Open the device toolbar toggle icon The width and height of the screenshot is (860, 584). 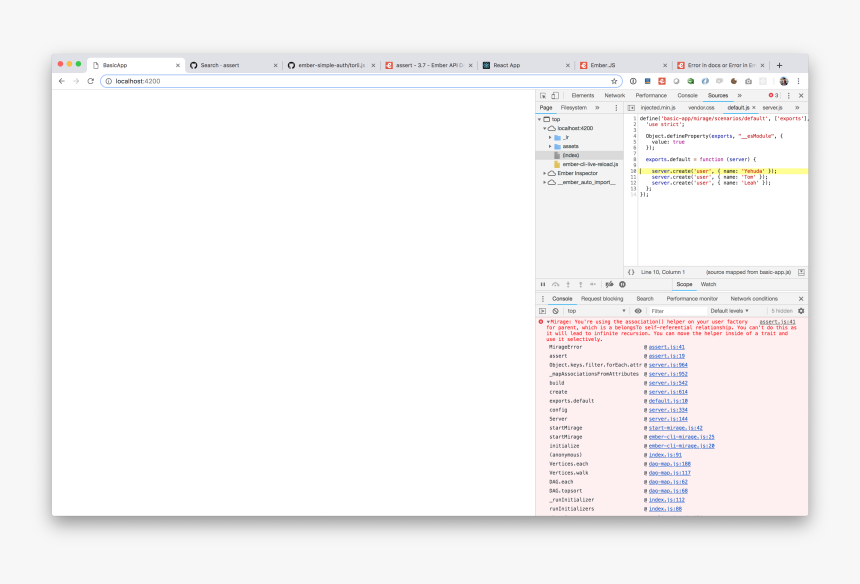tap(556, 95)
